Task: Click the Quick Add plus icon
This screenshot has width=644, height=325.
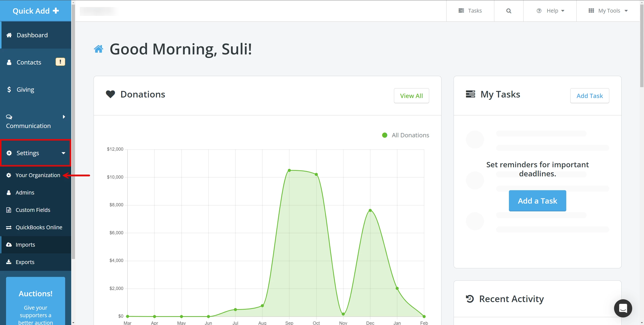Action: point(56,11)
